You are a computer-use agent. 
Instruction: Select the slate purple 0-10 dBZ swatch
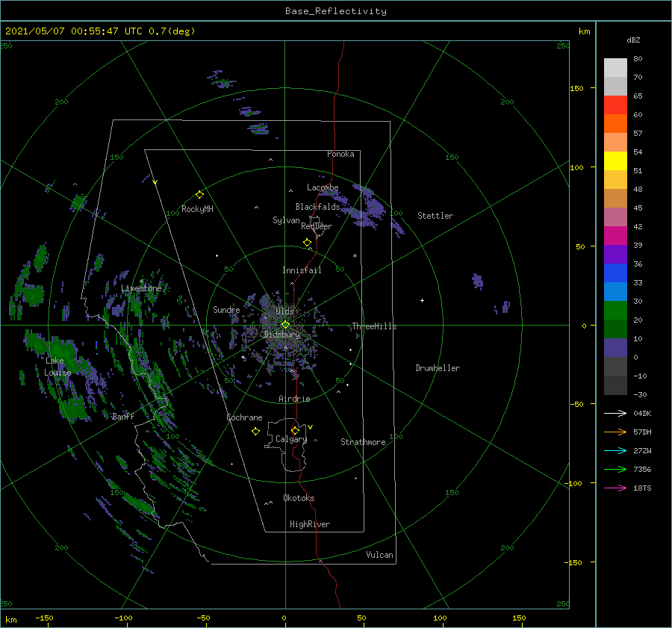pyautogui.click(x=615, y=348)
